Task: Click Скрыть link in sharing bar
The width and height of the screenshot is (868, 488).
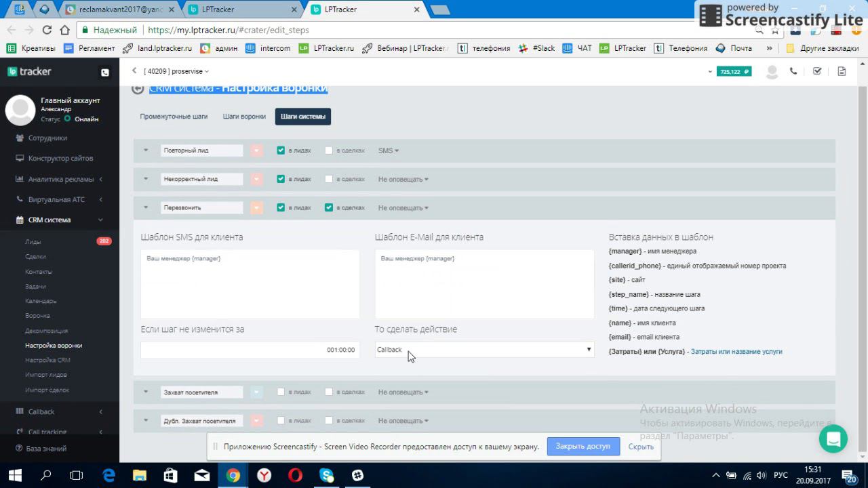Action: 641,447
